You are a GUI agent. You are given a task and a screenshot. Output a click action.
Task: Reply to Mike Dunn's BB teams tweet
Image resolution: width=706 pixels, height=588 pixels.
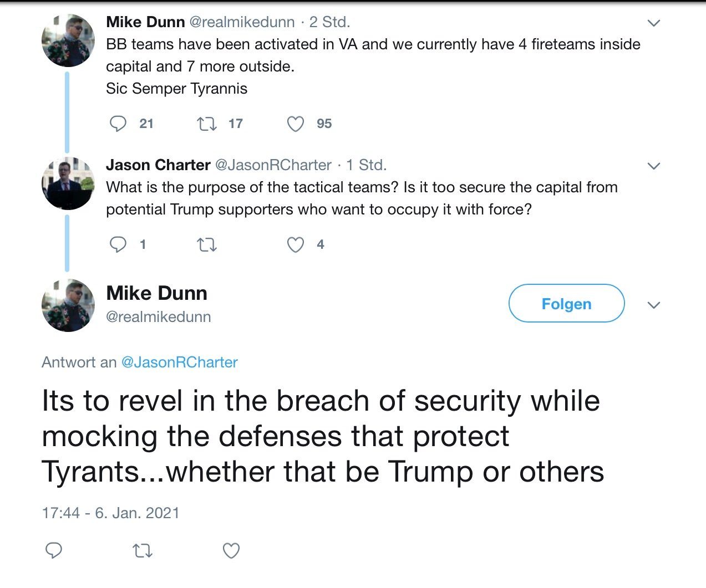tap(118, 124)
